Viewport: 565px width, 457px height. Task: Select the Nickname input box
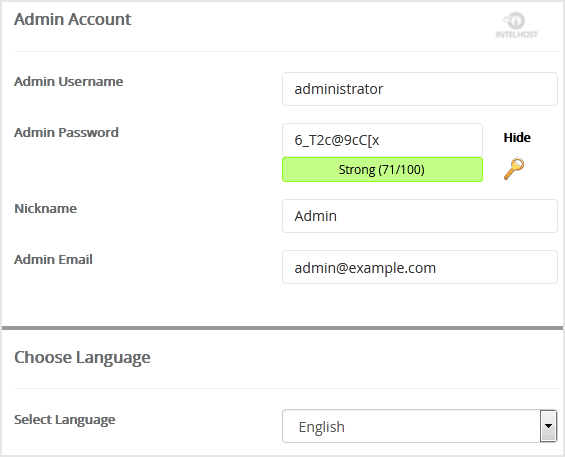click(x=420, y=216)
